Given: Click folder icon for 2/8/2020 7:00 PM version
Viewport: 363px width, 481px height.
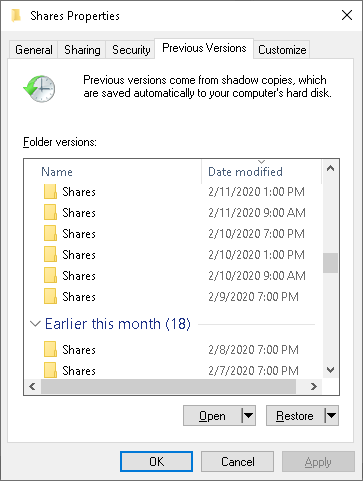Looking at the screenshot, I should (x=50, y=350).
